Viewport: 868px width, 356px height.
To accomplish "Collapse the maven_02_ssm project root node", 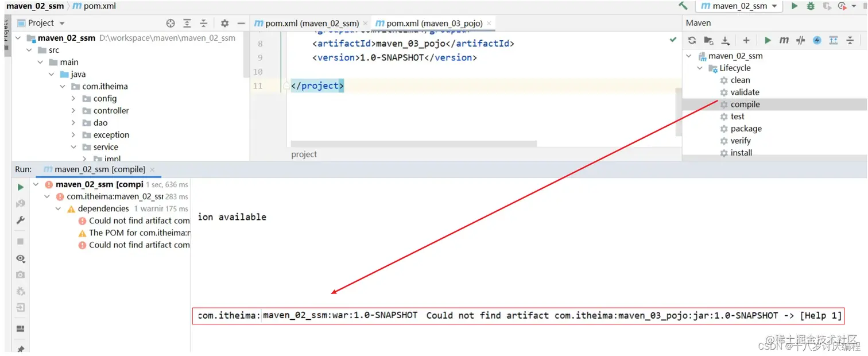I will (18, 38).
